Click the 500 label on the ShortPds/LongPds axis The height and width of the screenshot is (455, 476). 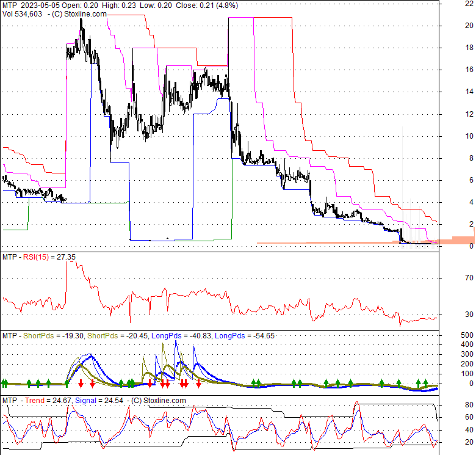(x=467, y=335)
